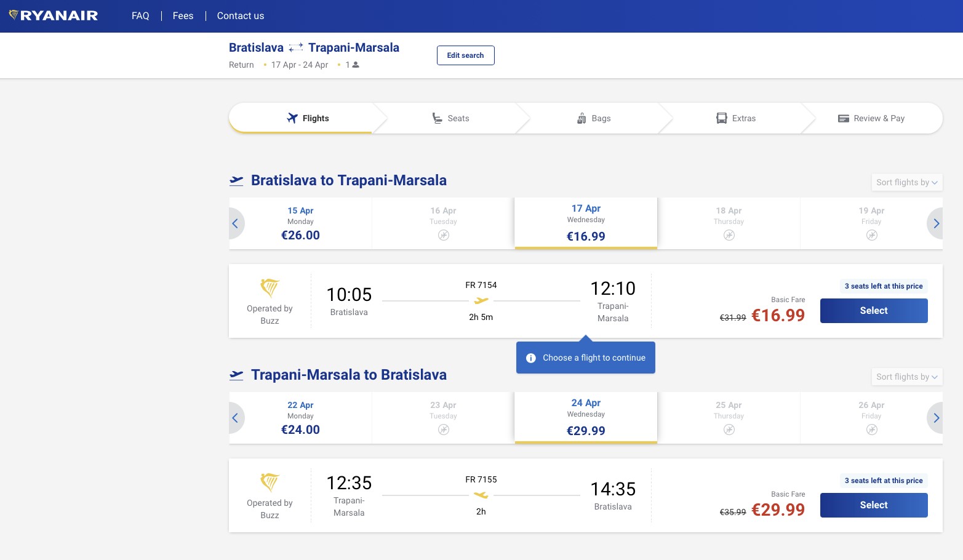Viewport: 963px width, 560px height.
Task: Open the FAQ link
Action: pyautogui.click(x=140, y=16)
